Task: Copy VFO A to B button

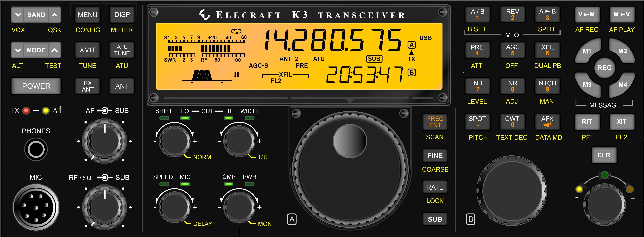Action: pos(547,15)
